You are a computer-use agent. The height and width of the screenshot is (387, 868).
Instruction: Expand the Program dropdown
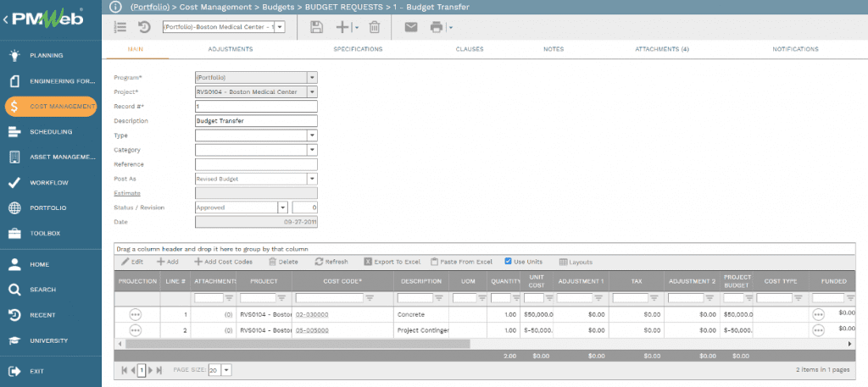(312, 77)
